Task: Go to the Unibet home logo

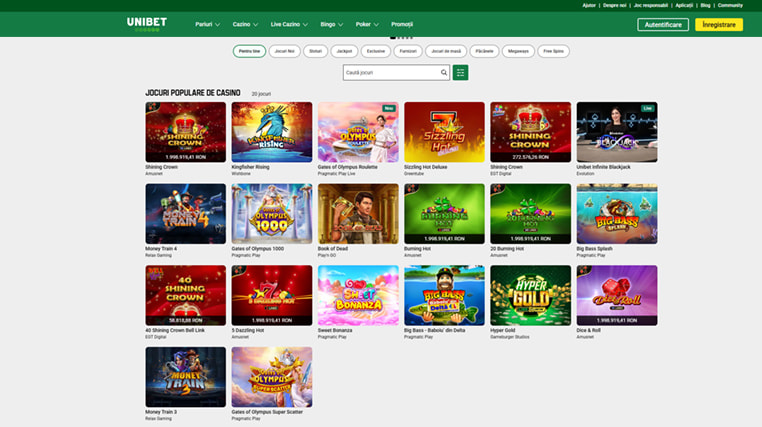Action: coord(146,24)
